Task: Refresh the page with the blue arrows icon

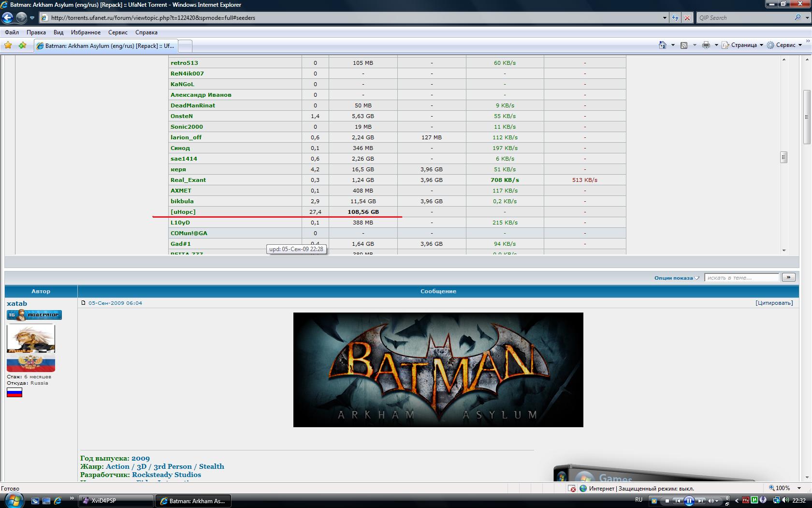Action: click(675, 18)
